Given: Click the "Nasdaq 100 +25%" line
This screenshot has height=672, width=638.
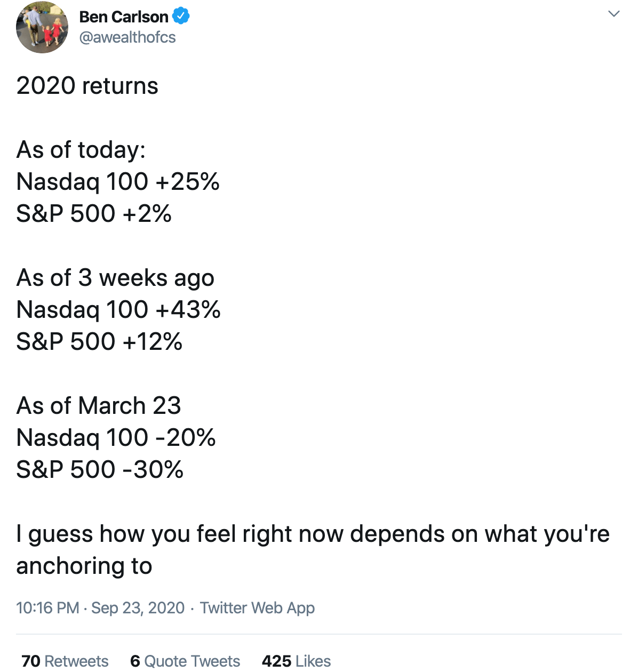Looking at the screenshot, I should coord(118,182).
